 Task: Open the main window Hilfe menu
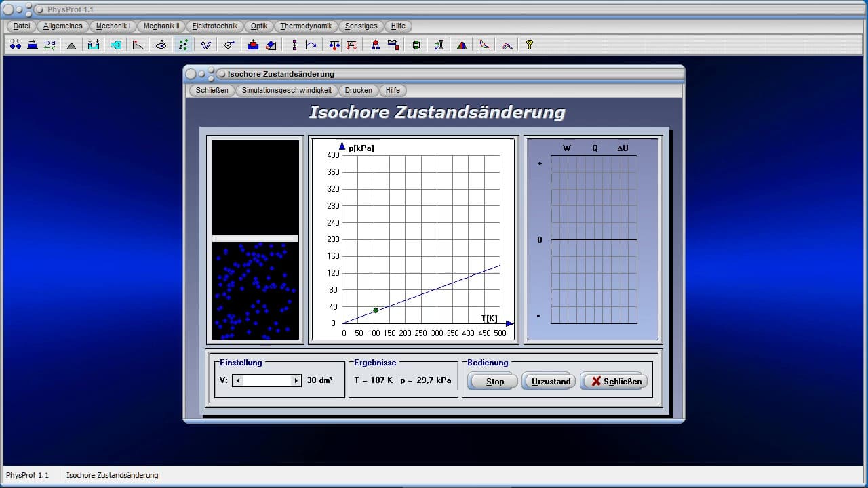click(x=398, y=26)
